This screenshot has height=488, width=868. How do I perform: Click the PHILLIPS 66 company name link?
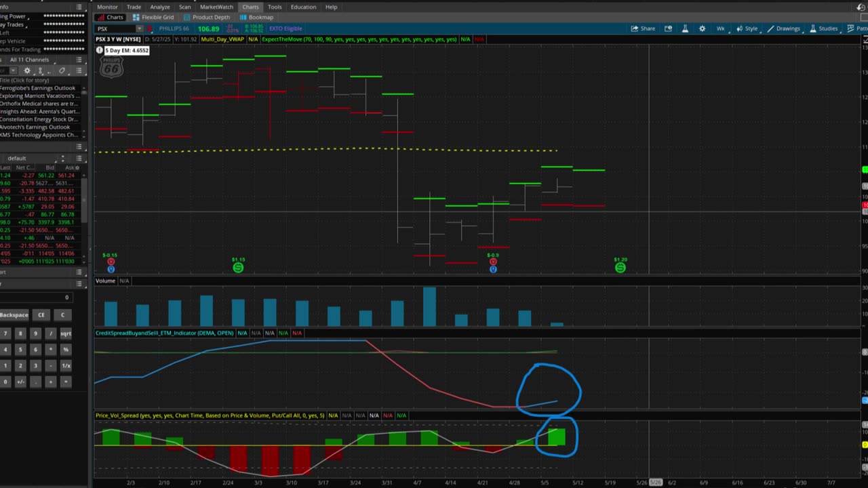pyautogui.click(x=174, y=28)
